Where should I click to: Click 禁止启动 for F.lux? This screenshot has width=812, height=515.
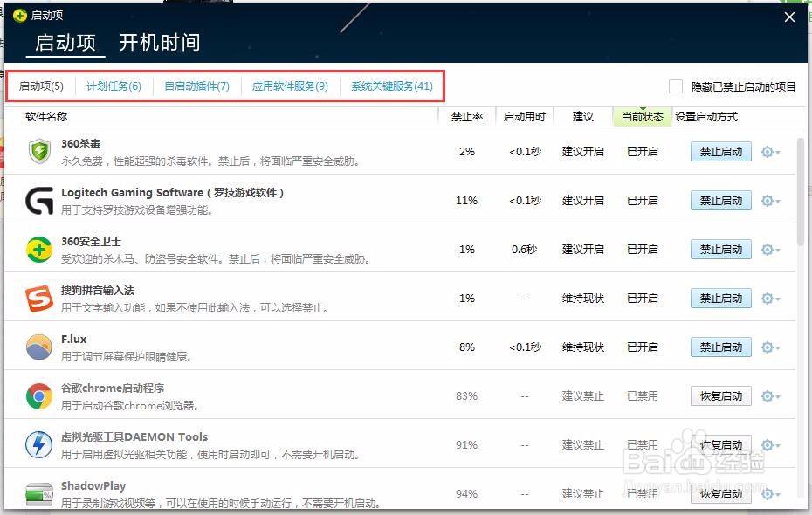pyautogui.click(x=721, y=347)
